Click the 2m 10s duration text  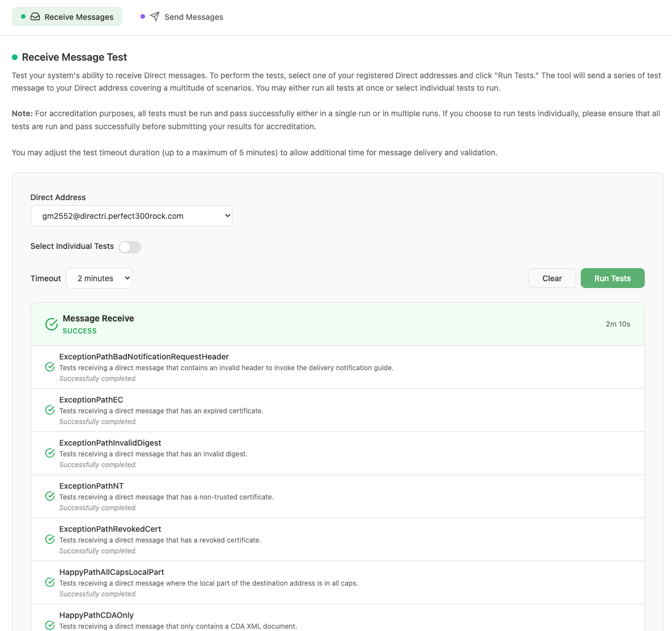tap(618, 324)
